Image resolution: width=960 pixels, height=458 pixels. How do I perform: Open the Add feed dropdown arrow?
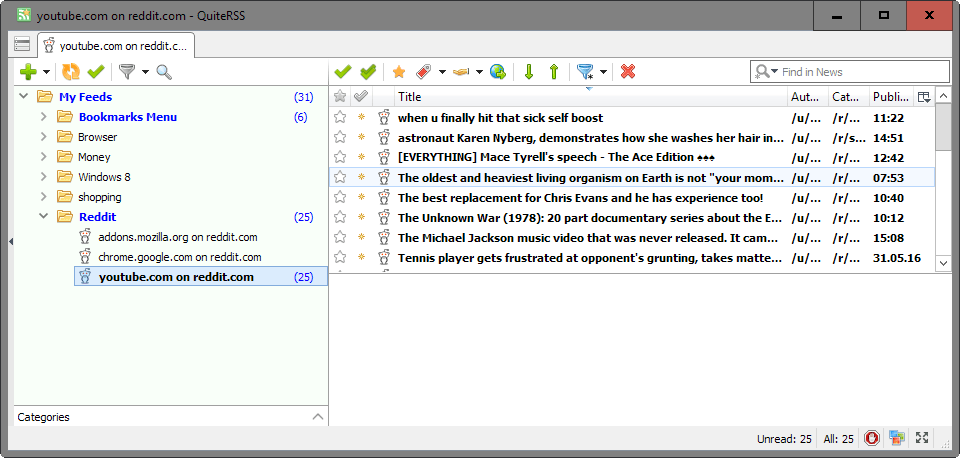[47, 72]
